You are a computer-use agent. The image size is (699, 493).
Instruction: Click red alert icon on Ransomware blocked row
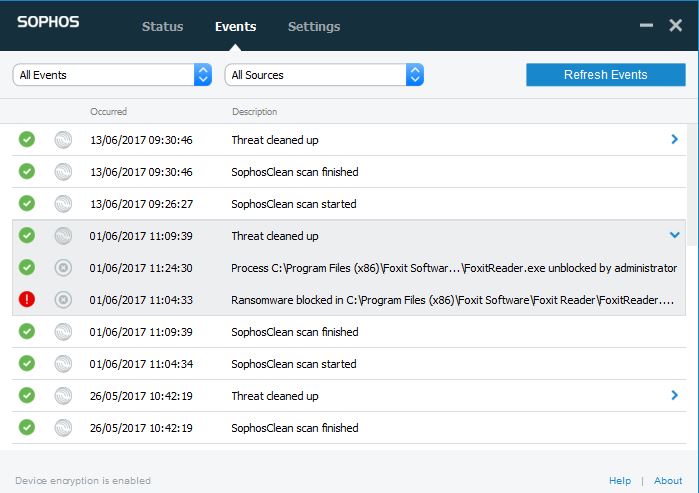pos(27,299)
